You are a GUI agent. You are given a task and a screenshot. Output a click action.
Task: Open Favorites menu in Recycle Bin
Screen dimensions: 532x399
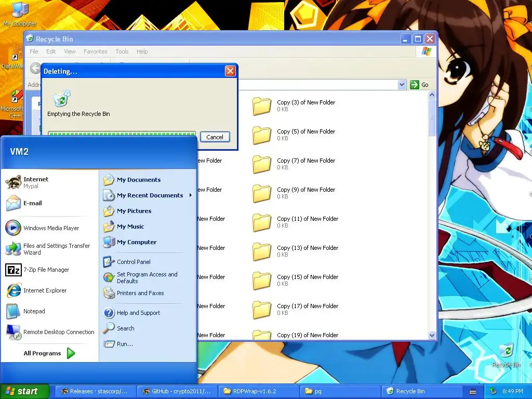tap(96, 51)
